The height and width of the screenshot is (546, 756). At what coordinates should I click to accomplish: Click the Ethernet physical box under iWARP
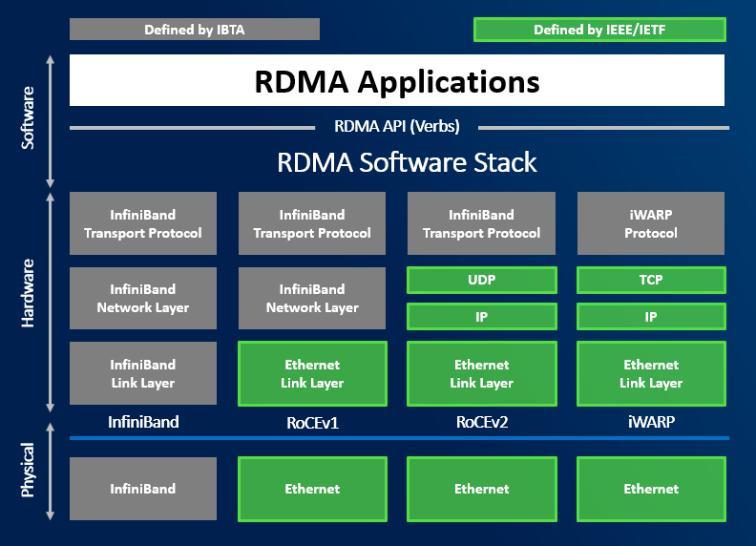click(x=651, y=489)
